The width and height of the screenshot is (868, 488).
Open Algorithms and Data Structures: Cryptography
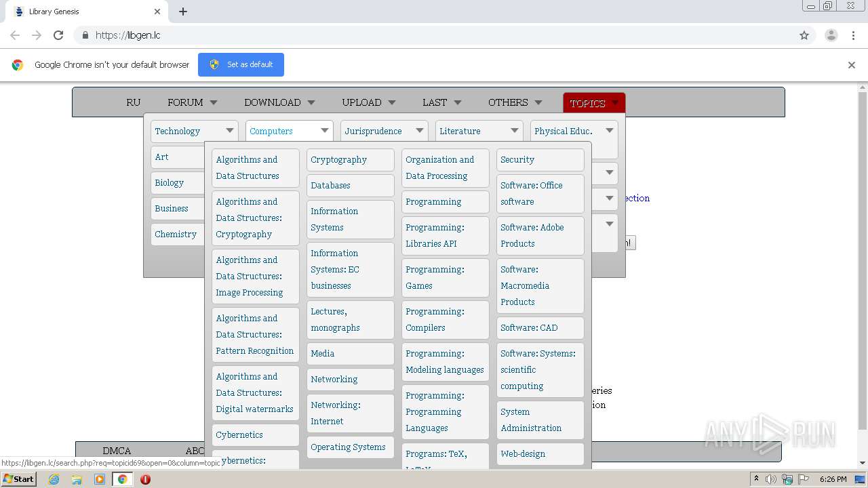pos(256,218)
